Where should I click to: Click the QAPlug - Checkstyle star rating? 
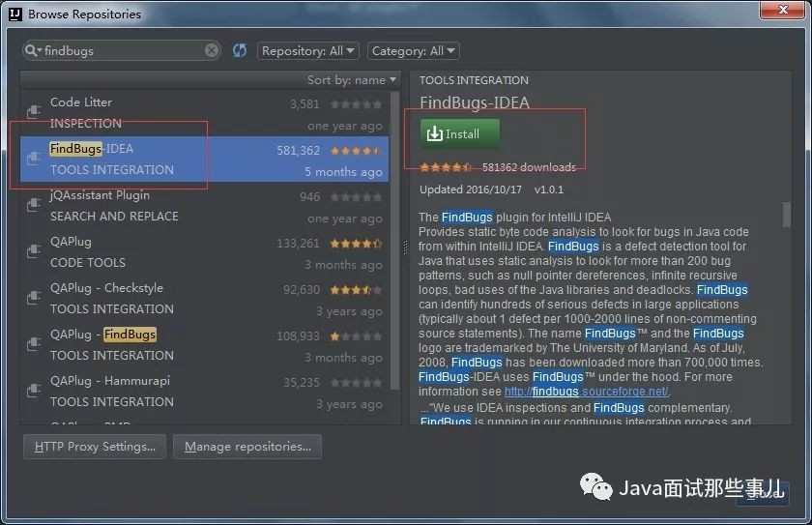pyautogui.click(x=356, y=290)
